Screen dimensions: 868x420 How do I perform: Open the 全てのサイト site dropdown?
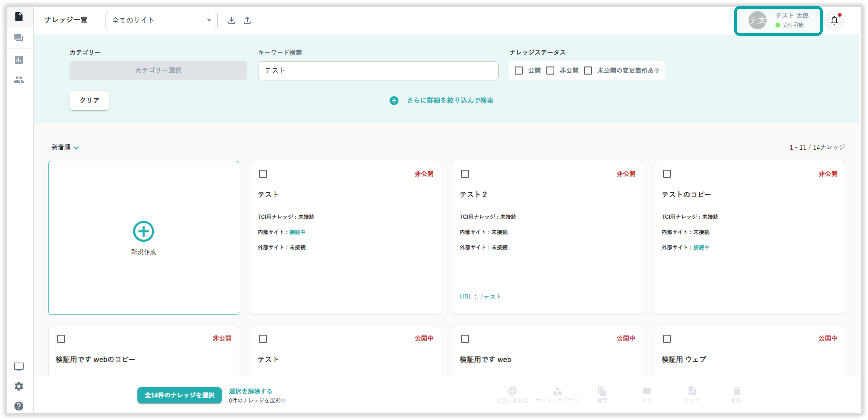click(161, 20)
